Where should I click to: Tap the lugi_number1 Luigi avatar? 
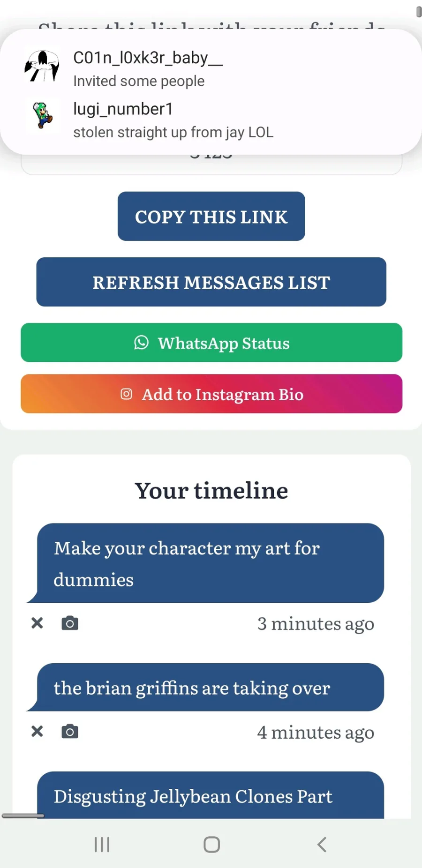(x=42, y=115)
